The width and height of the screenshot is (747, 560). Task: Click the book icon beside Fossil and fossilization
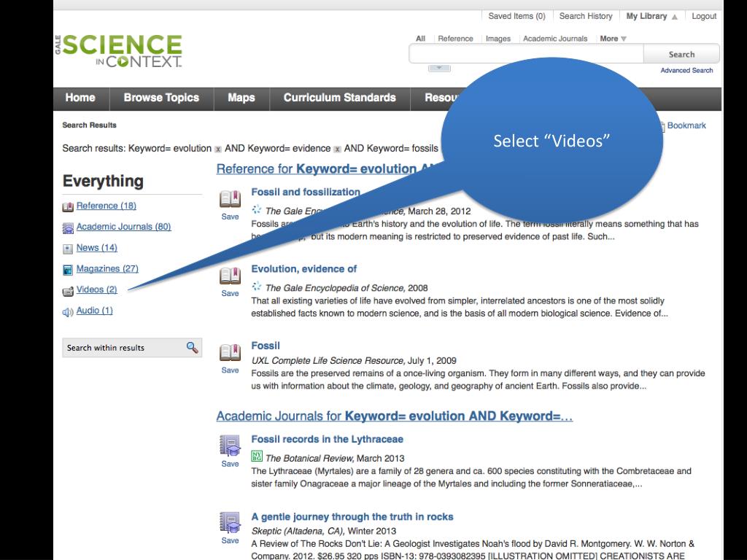(230, 199)
